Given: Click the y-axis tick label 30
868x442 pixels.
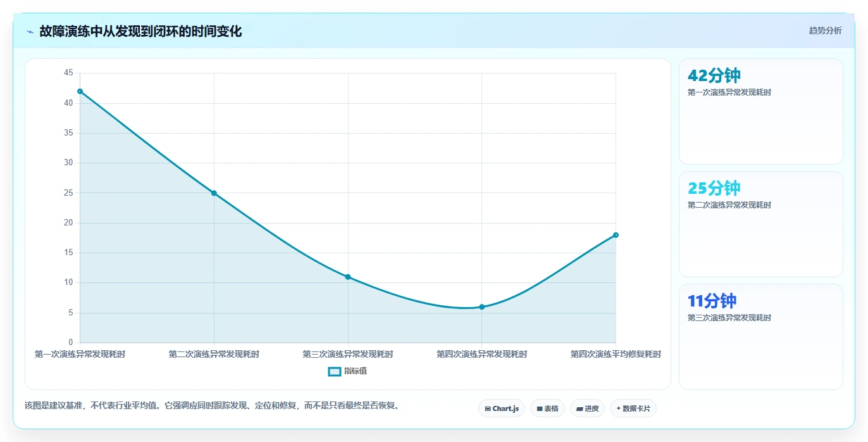Looking at the screenshot, I should pyautogui.click(x=68, y=163).
